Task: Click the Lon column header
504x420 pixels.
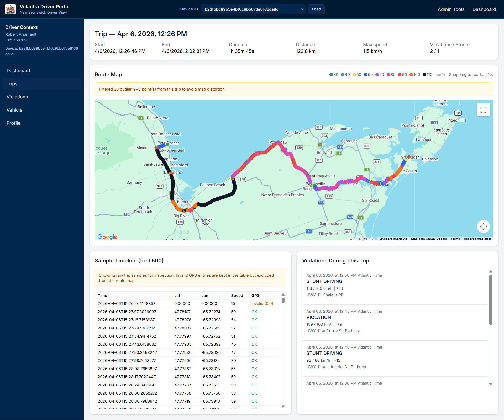Action: coord(205,296)
